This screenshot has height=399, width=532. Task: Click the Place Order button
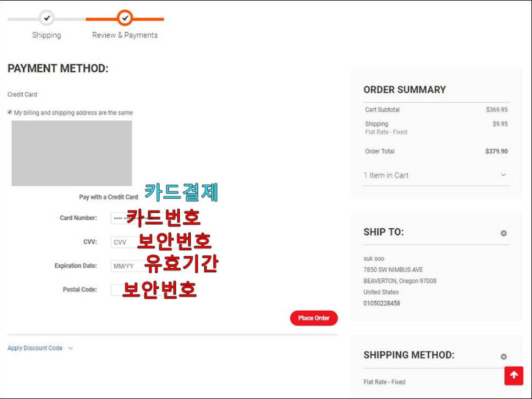pos(314,318)
